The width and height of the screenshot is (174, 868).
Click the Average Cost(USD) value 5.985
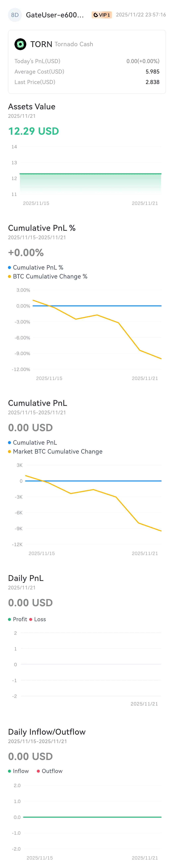pos(152,71)
